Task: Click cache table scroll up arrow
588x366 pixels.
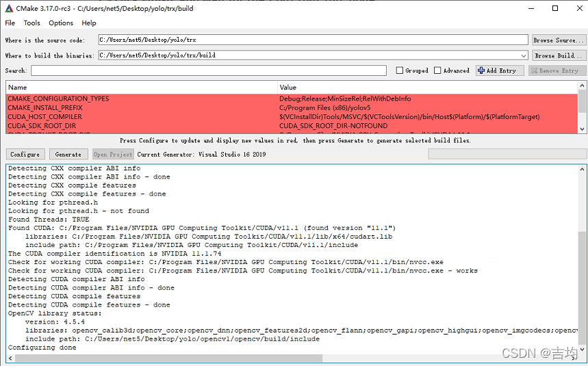Action: click(x=582, y=86)
